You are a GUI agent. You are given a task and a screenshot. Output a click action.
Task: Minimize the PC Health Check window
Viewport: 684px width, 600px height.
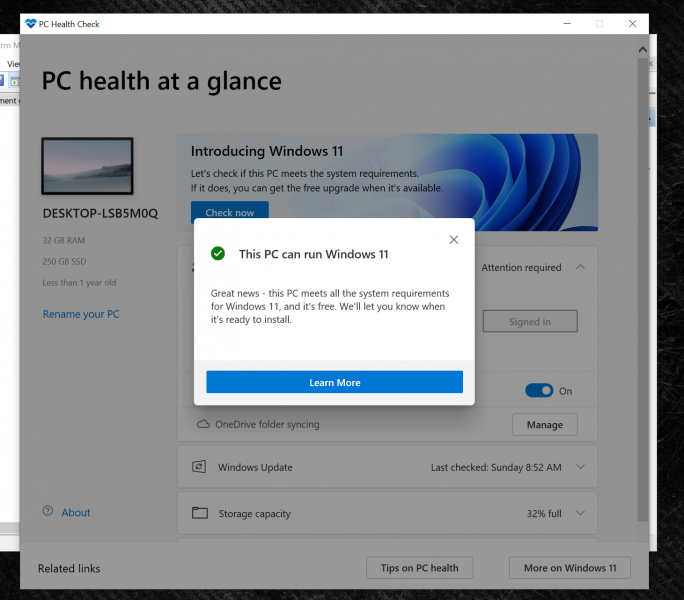[x=566, y=24]
